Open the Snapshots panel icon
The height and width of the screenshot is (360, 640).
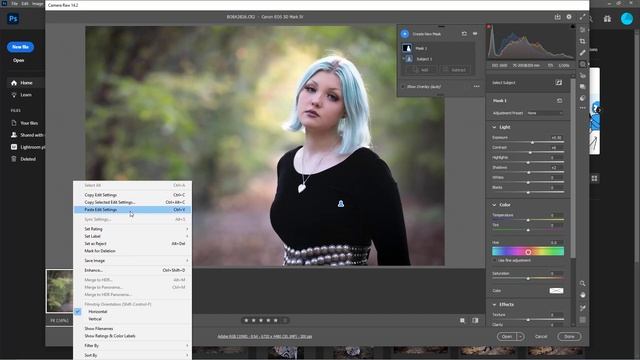(582, 87)
